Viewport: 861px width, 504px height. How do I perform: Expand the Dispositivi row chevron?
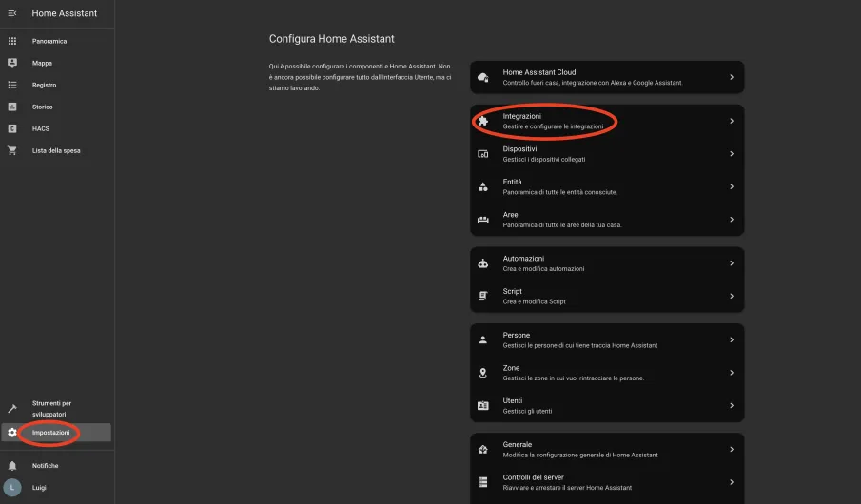(x=732, y=154)
